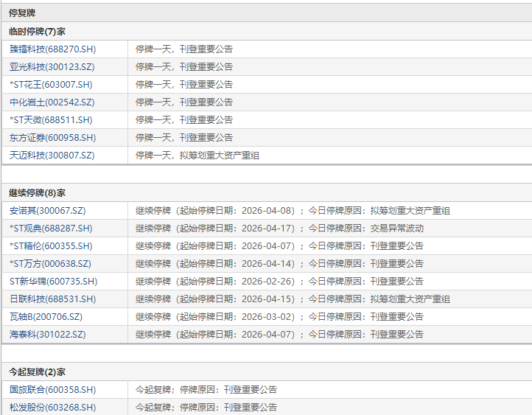532x415 pixels.
Task: Open *ST精伦(600355.SH) stock link
Action: tap(51, 246)
